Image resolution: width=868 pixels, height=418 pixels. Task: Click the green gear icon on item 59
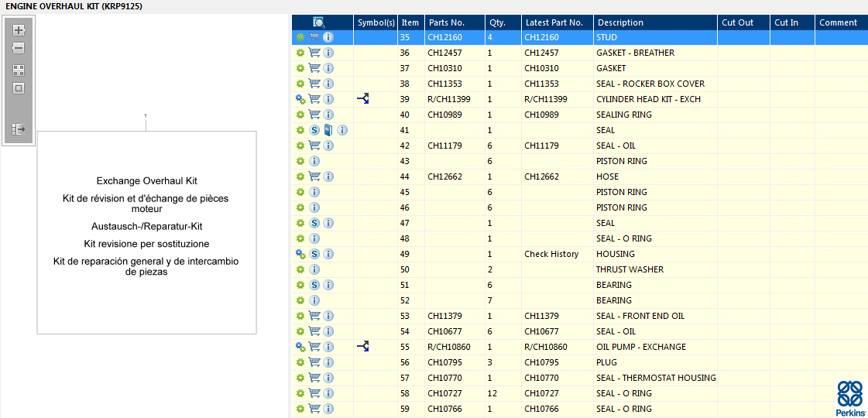coord(300,409)
